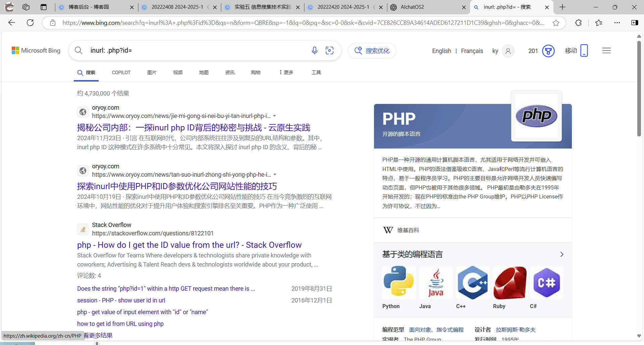Open the favorites list icon

pyautogui.click(x=599, y=23)
